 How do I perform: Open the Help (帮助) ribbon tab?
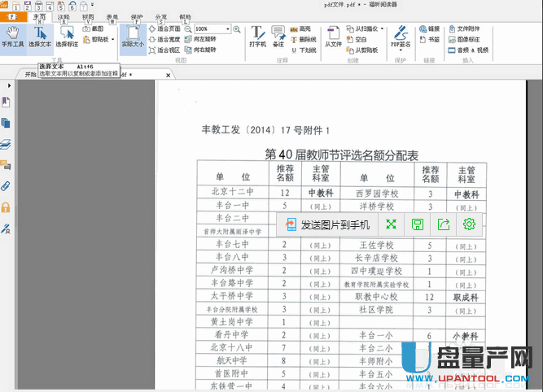pyautogui.click(x=186, y=16)
